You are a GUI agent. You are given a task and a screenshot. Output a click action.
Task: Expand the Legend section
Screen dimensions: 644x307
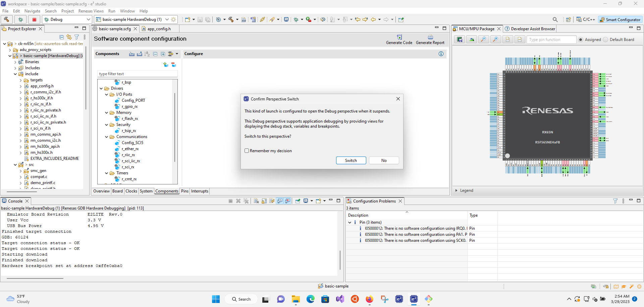point(456,190)
